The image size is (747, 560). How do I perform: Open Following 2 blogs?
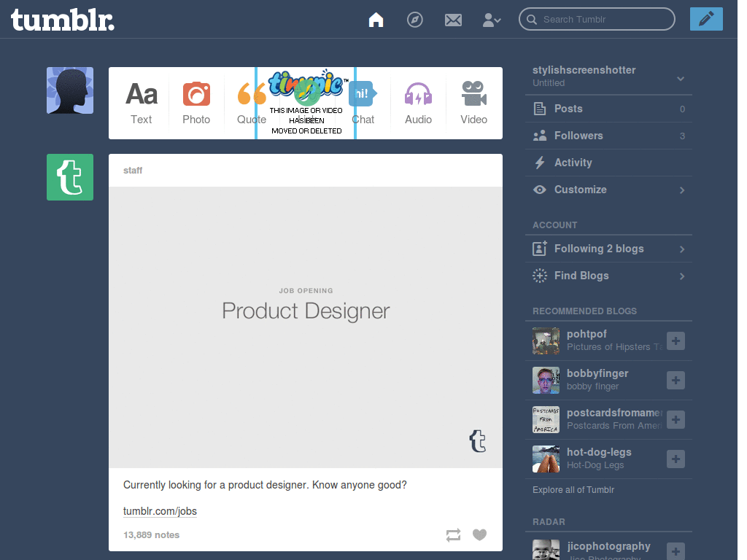pos(609,249)
